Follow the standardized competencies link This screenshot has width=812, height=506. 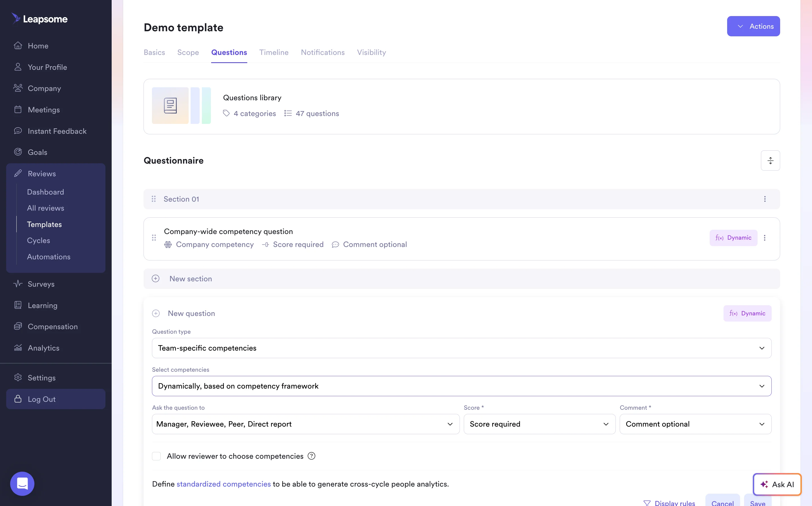point(223,484)
